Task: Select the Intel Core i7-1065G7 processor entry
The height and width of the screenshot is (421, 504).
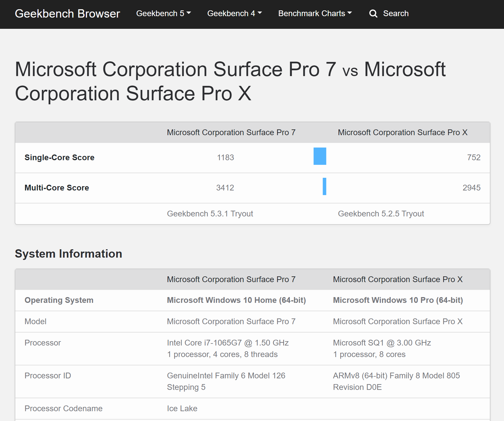Action: click(x=227, y=343)
